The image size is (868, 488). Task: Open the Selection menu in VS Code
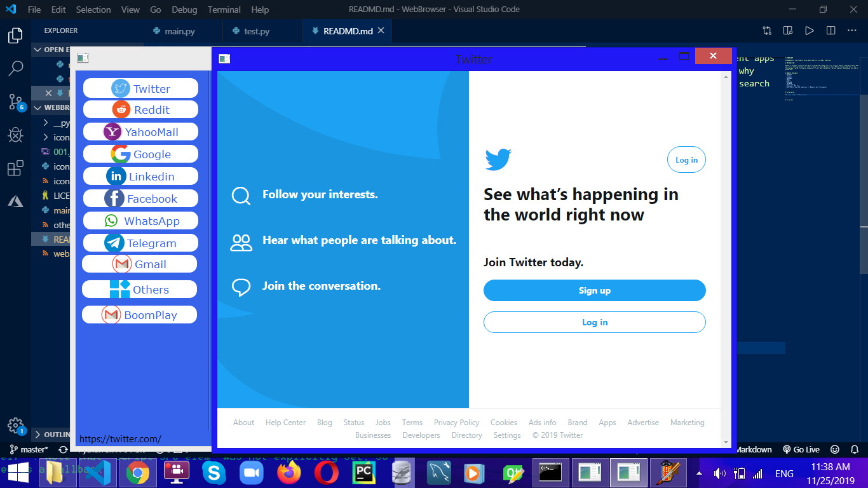tap(93, 10)
